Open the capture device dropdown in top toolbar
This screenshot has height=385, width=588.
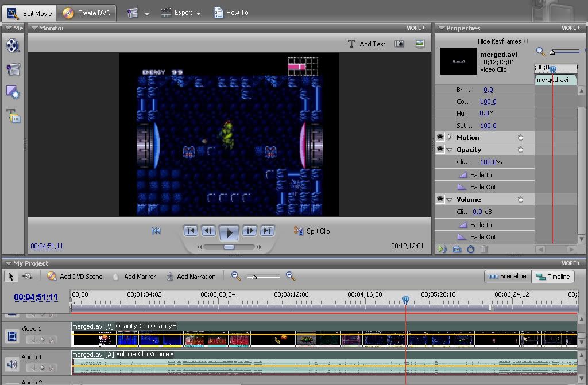click(x=138, y=13)
